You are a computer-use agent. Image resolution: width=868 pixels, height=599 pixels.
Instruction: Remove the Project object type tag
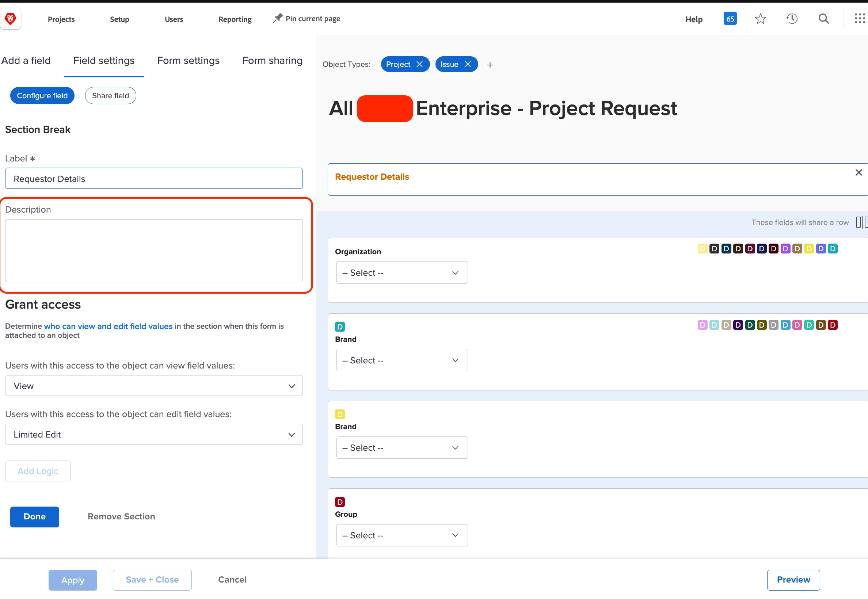[x=419, y=64]
